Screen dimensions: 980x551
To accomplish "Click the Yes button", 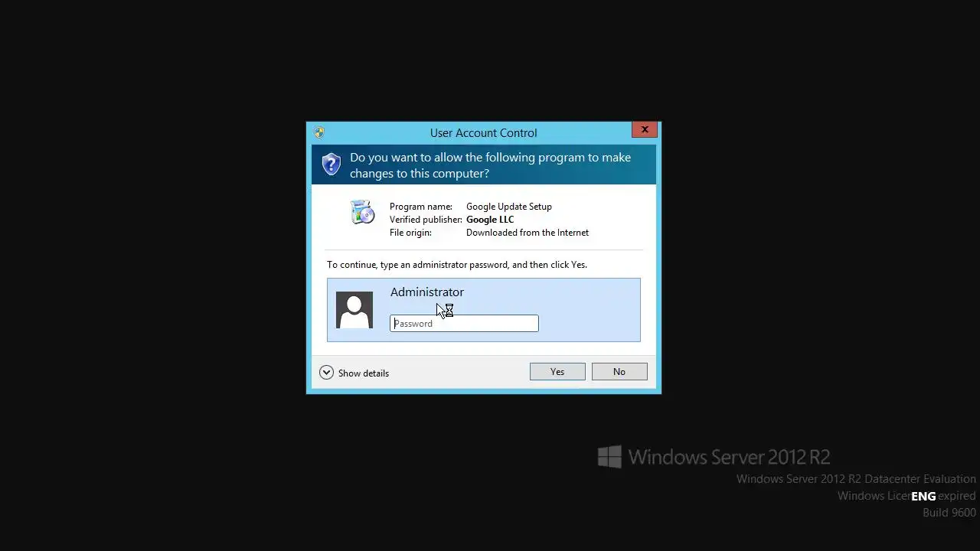I will (x=557, y=372).
